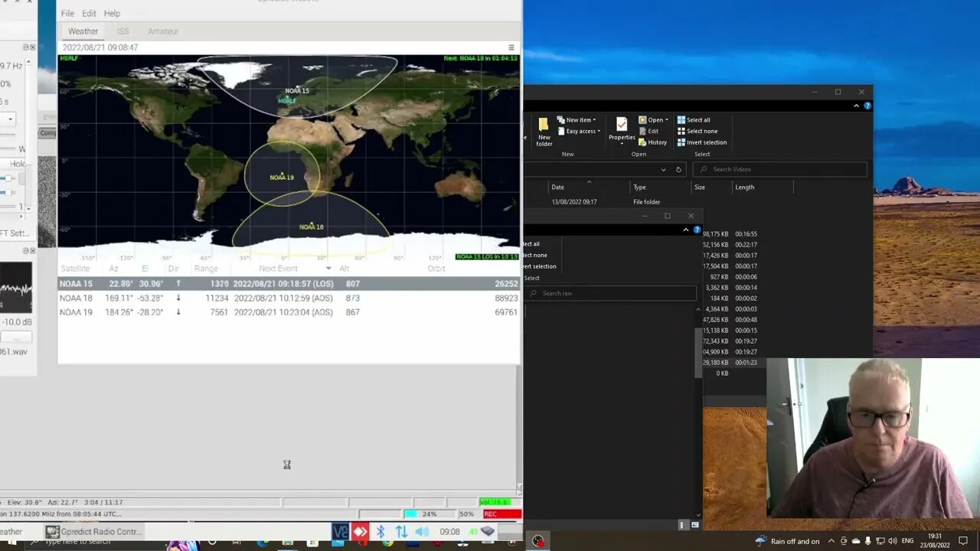Viewport: 980px width, 551px height.
Task: Click NOAA 19 satellite on map
Action: (x=282, y=177)
